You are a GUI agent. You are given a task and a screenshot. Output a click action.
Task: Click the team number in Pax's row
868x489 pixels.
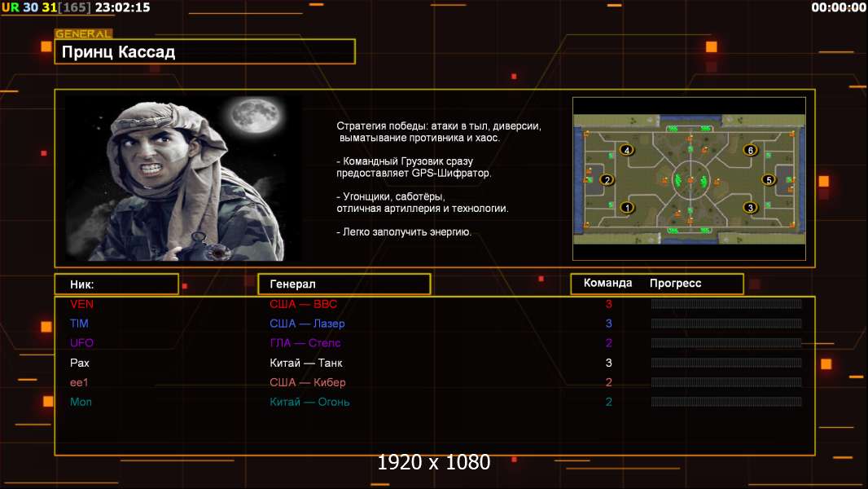tap(608, 363)
